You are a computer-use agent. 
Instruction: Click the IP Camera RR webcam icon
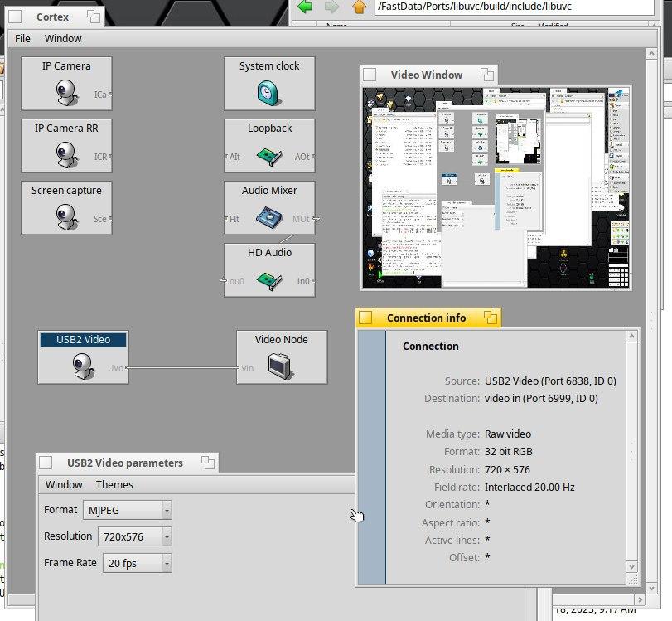coord(66,153)
